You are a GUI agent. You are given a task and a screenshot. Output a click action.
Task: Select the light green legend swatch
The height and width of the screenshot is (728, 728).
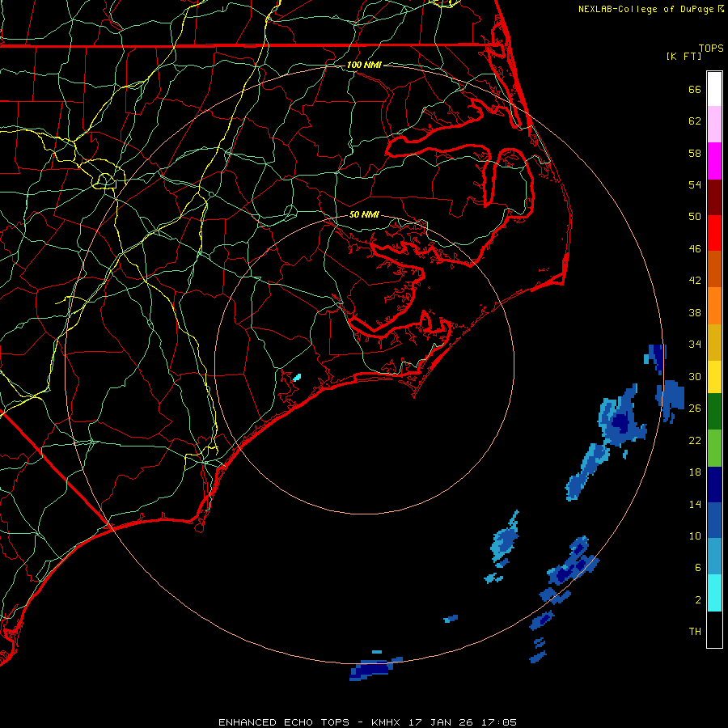point(714,448)
